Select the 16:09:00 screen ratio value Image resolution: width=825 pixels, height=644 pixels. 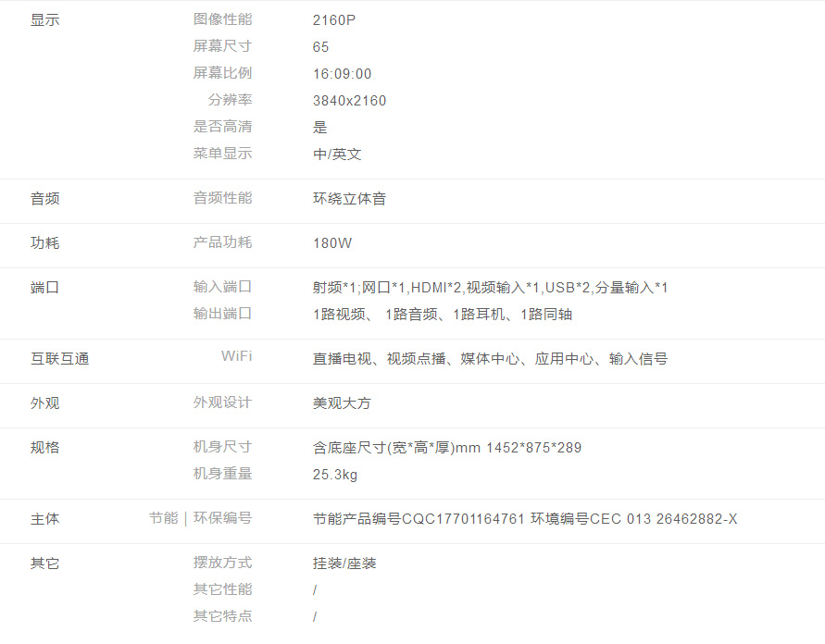[x=342, y=74]
